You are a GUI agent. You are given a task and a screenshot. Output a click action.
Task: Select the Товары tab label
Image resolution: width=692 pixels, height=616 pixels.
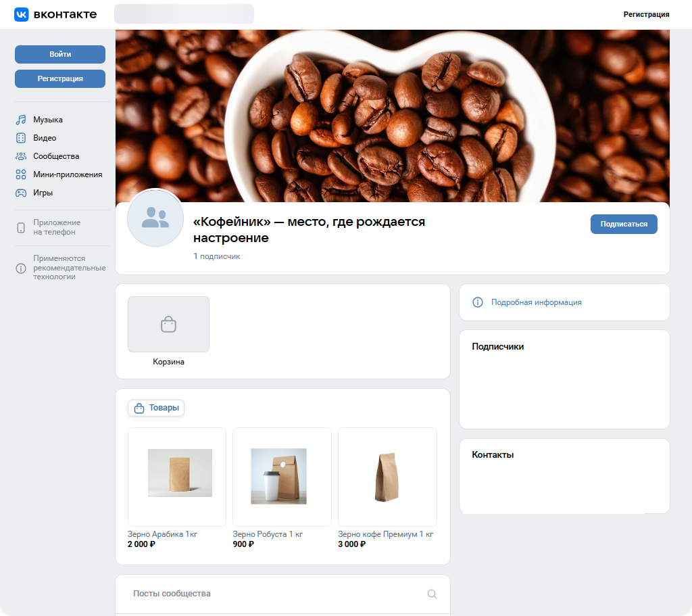(164, 408)
